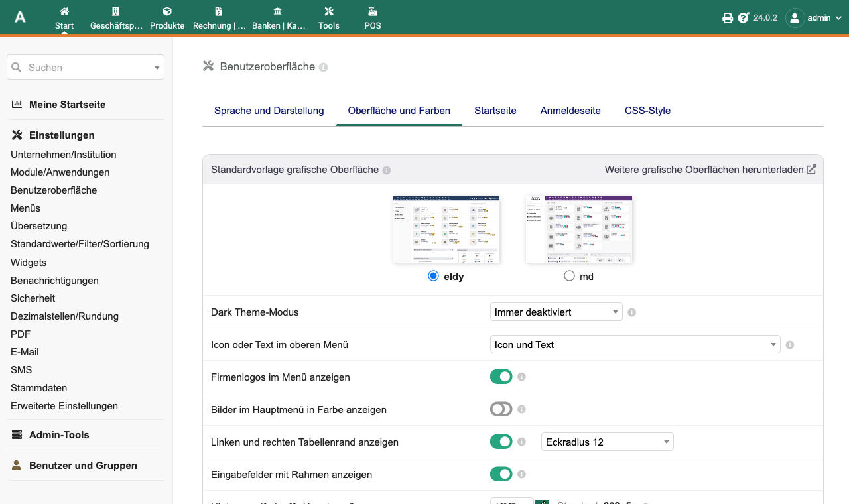
Task: Select the eldy theme radio button
Action: (x=434, y=276)
